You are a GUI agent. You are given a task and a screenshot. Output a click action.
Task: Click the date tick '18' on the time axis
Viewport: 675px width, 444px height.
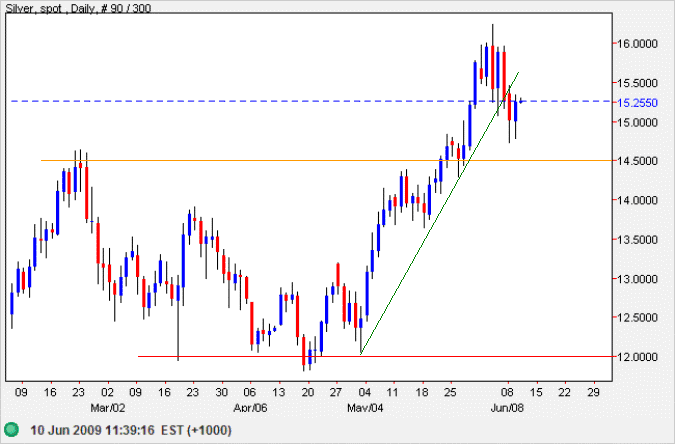coord(422,392)
